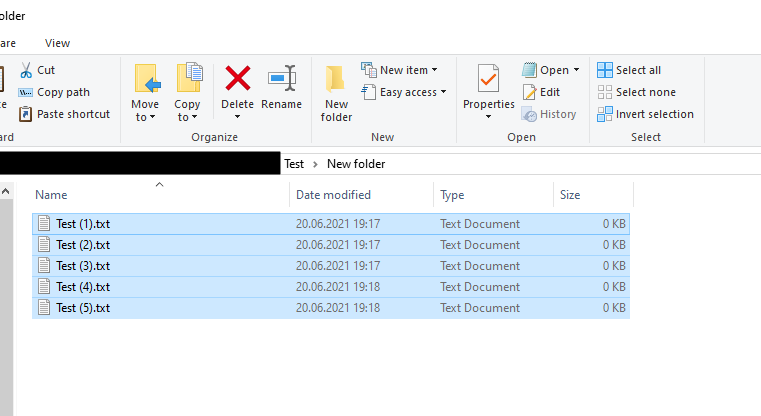
Task: Click the Copy to icon
Action: (x=187, y=79)
